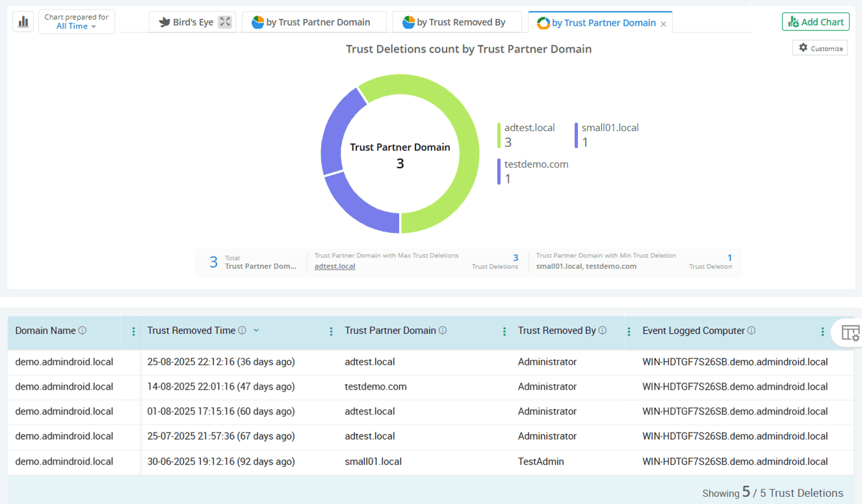Screen dimensions: 862x504
Task: Switch to the by Trust Removed By tab
Action: click(457, 21)
